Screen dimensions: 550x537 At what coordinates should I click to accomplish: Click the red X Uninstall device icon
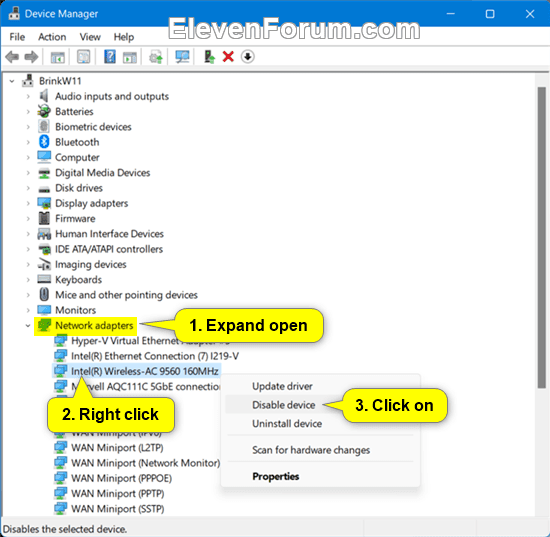pos(228,56)
